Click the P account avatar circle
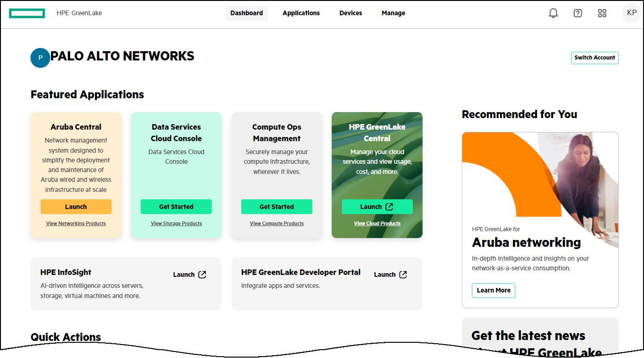 coord(40,58)
